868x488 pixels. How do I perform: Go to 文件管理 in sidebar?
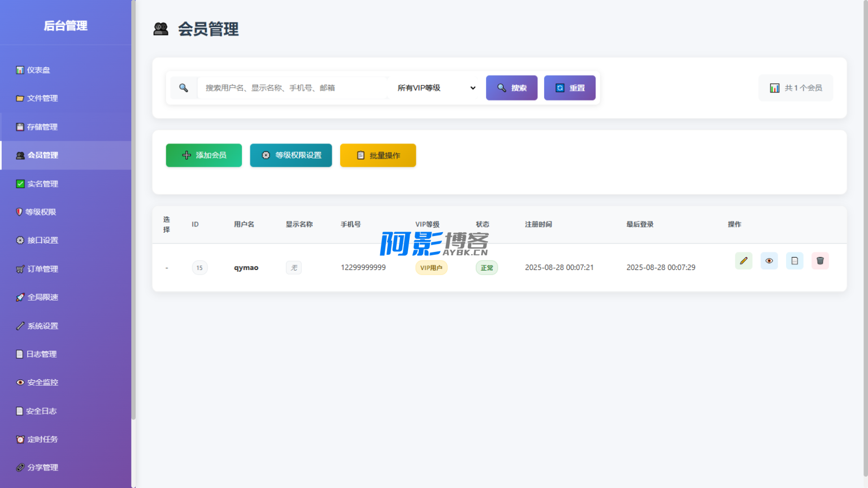pos(42,98)
